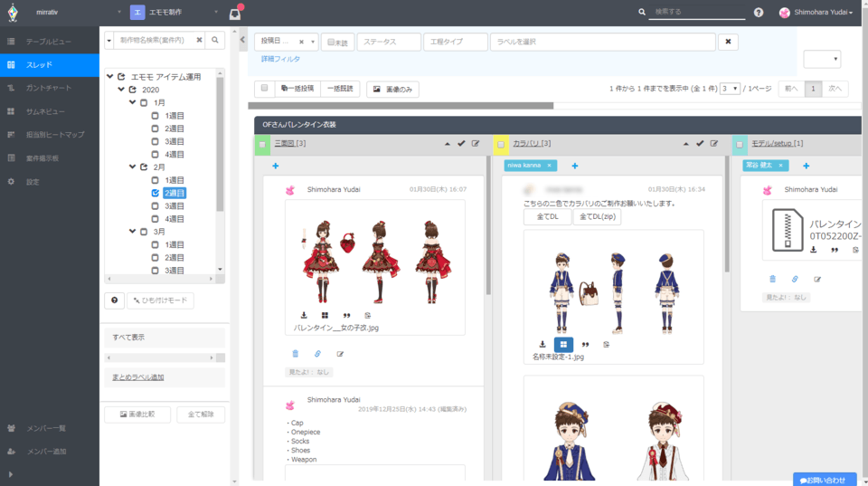Click the 全てDL button
Screen dimensions: 868x486
pyautogui.click(x=546, y=217)
